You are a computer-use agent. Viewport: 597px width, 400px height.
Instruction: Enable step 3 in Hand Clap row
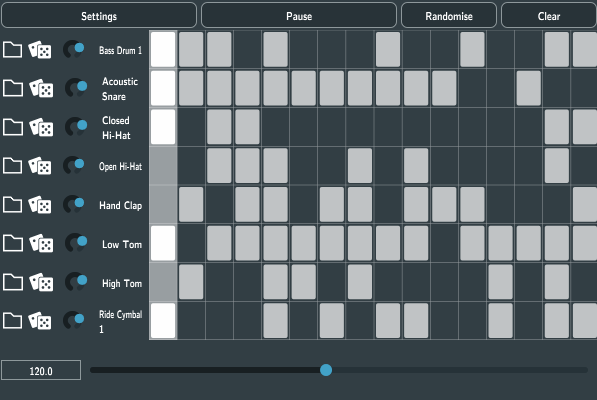(219, 204)
